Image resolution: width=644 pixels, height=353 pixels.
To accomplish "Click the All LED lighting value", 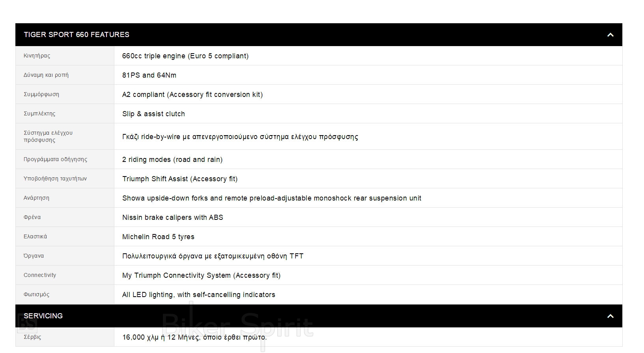I will click(x=199, y=295).
